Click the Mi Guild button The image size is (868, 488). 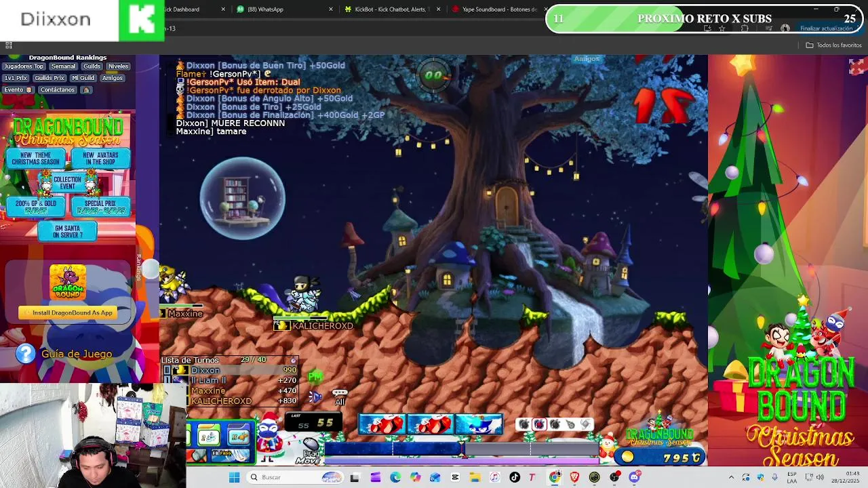[x=83, y=78]
